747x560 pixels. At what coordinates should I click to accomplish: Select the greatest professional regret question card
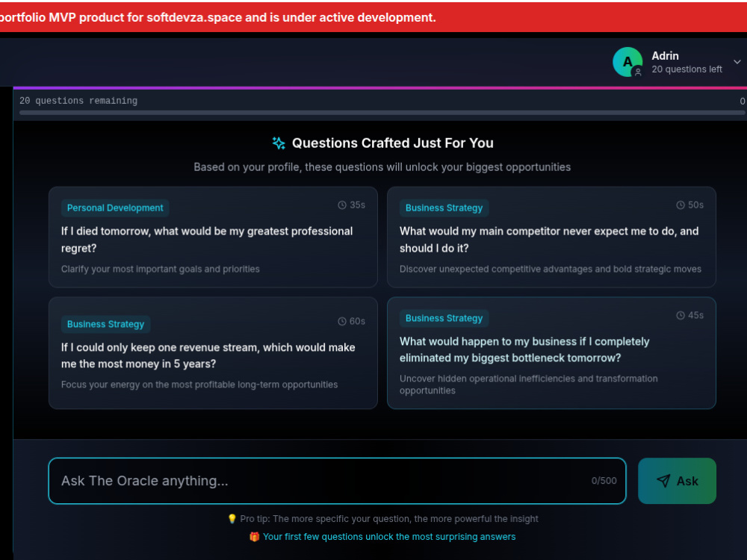(213, 237)
